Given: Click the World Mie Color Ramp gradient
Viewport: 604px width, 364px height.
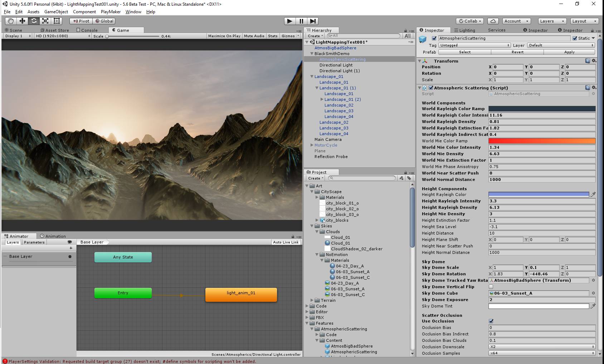Looking at the screenshot, I should 541,141.
